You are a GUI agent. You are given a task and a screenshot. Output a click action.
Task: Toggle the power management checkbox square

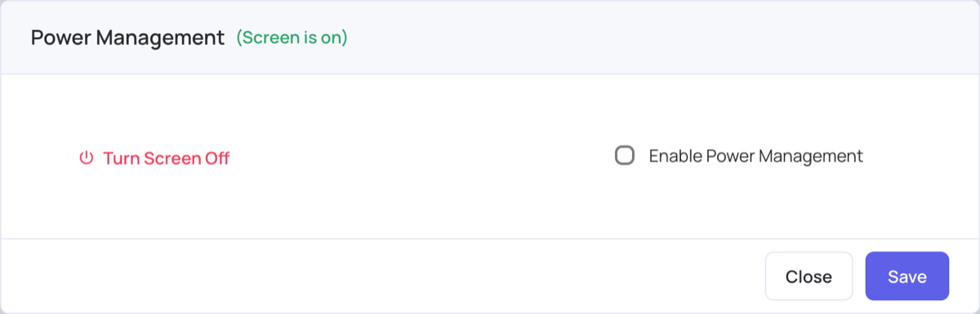[x=625, y=155]
